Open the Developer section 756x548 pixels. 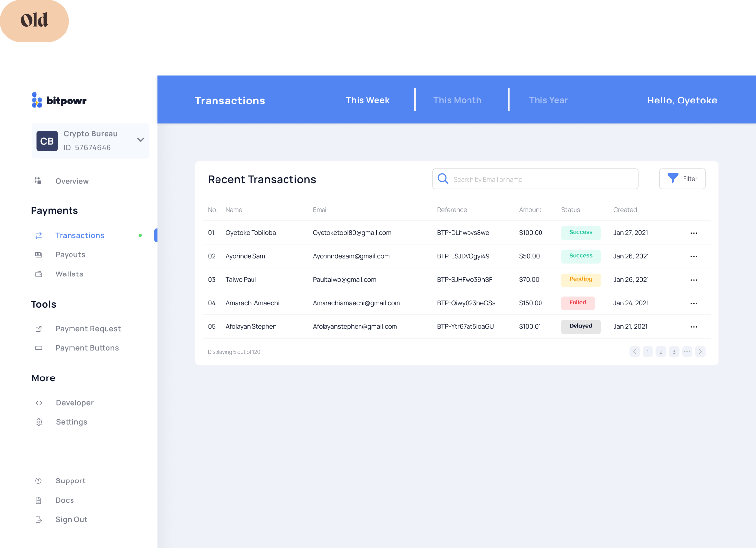(x=75, y=403)
